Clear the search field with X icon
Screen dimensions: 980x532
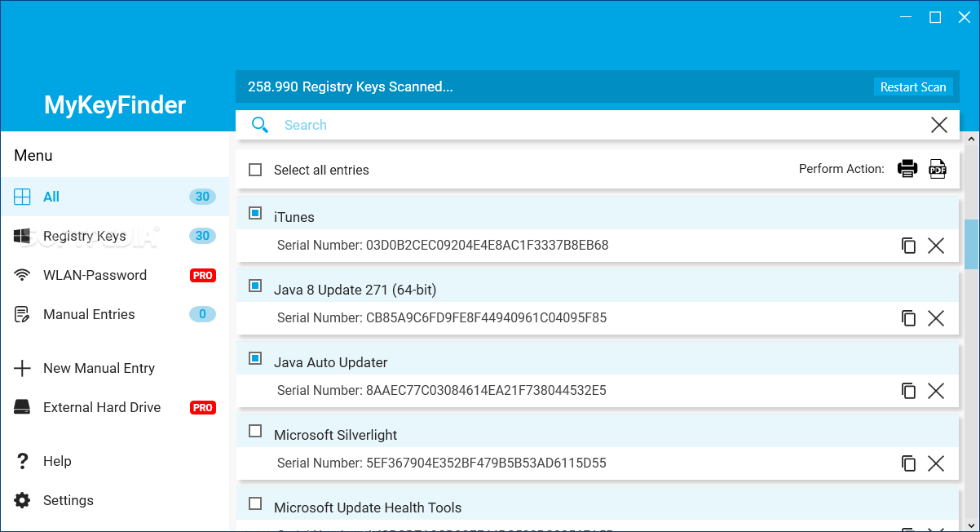point(938,125)
